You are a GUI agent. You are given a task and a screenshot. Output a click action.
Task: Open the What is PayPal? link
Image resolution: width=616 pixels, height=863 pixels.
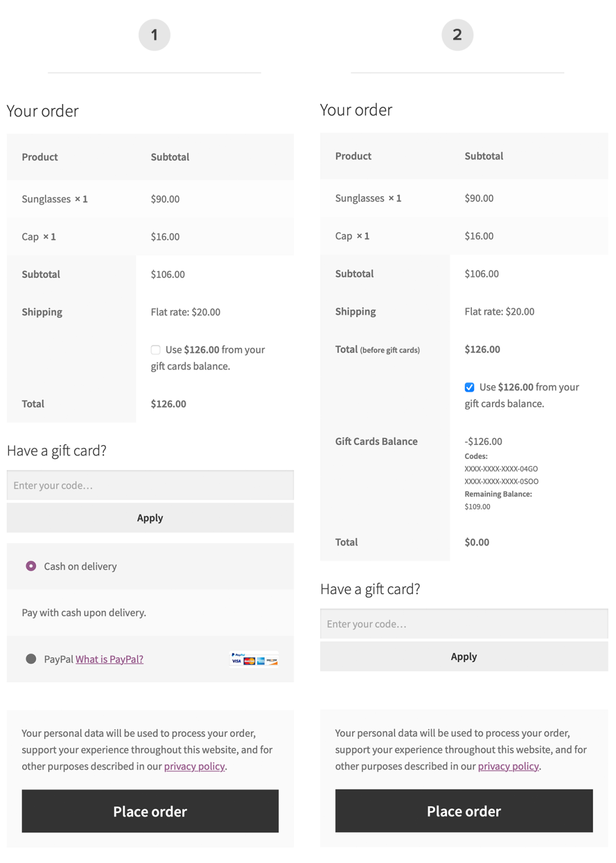[109, 659]
